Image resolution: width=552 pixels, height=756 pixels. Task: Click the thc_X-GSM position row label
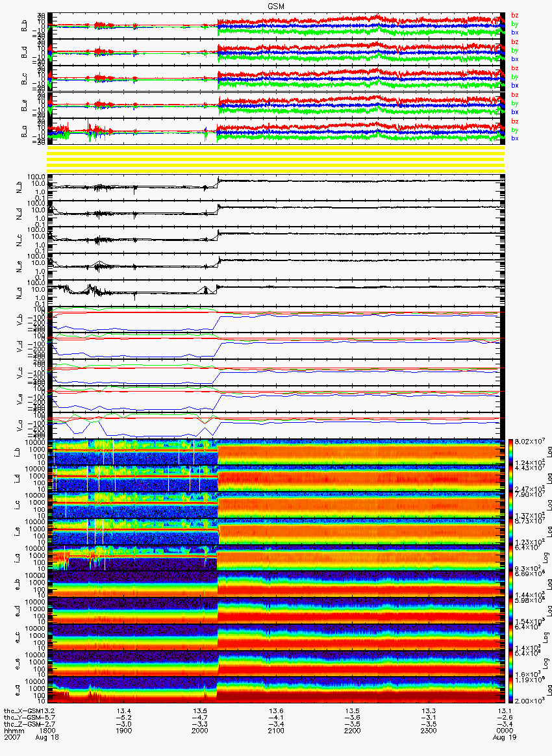pos(21,711)
